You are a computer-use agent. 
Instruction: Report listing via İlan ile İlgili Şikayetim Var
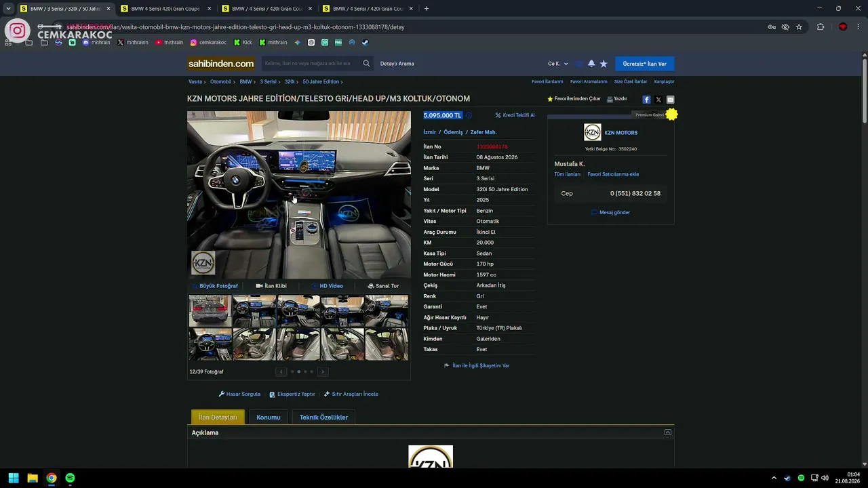tap(477, 365)
